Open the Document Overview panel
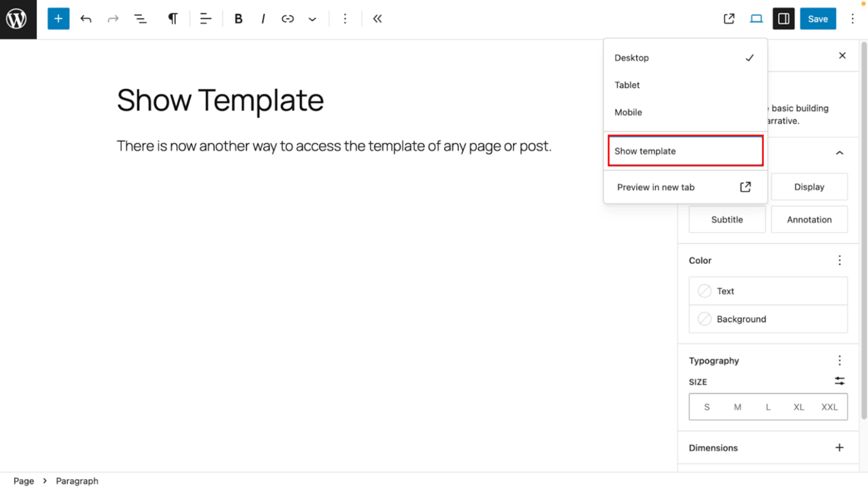This screenshot has height=488, width=868. click(x=140, y=18)
